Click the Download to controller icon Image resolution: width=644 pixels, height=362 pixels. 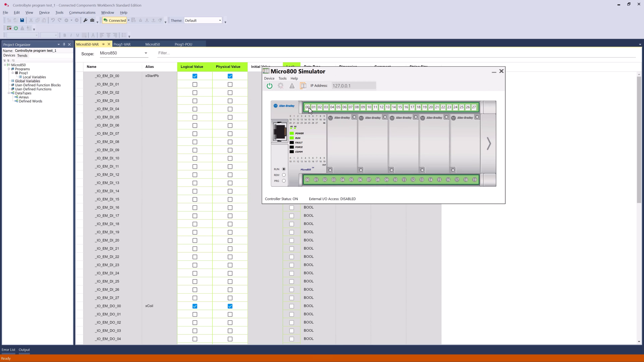(147, 20)
